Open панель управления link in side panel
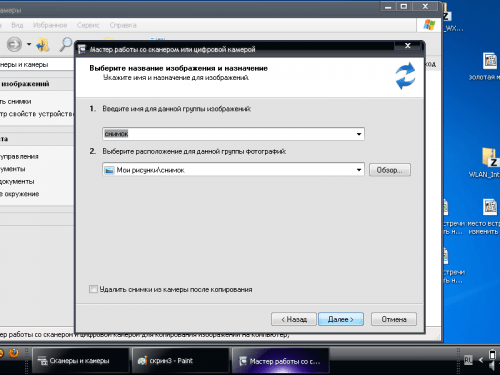500x375 pixels. point(19,156)
